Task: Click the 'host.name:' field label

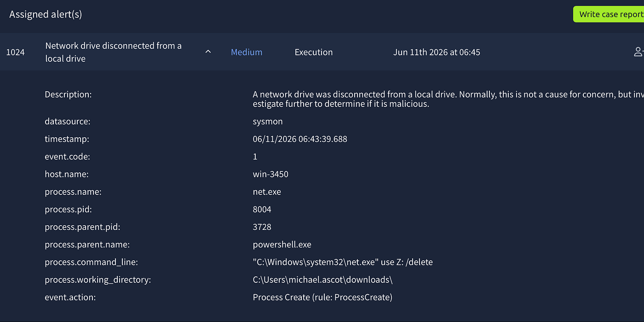Action: 66,174
